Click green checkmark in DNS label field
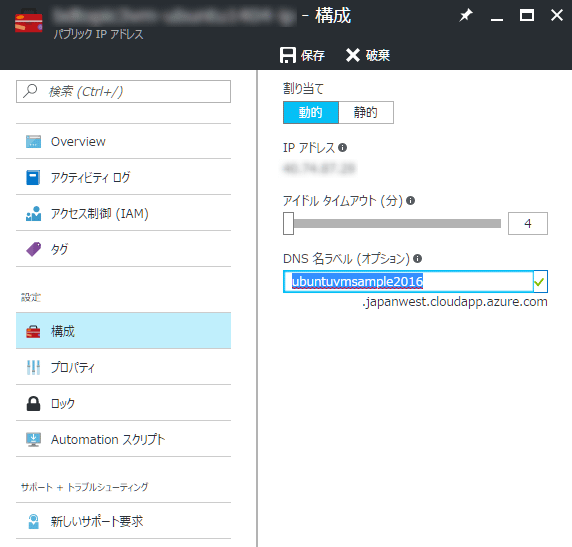The image size is (572, 547). tap(540, 281)
